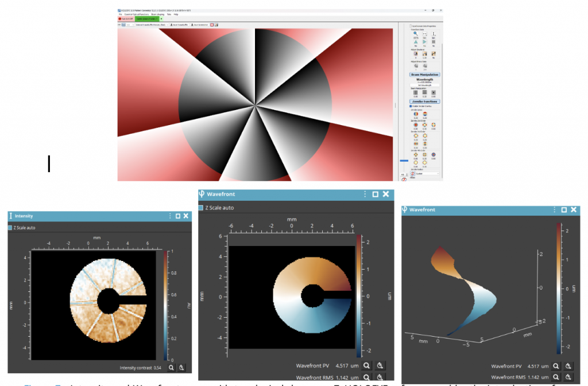Select the Zernike tilt icon in first row

click(x=415, y=114)
